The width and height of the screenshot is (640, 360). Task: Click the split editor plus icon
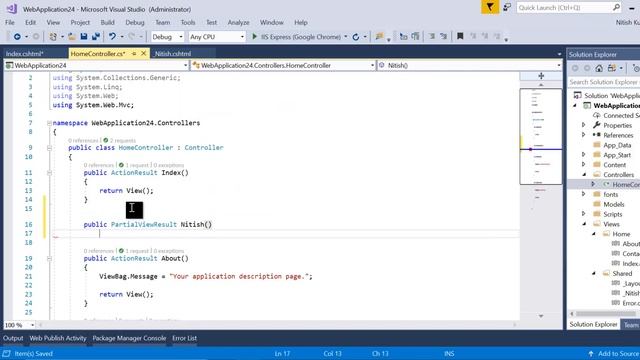click(541, 76)
